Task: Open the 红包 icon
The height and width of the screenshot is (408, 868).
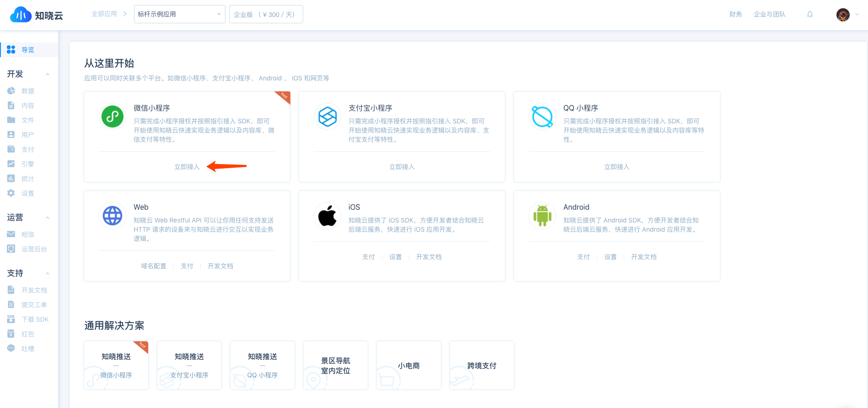Action: [x=11, y=334]
